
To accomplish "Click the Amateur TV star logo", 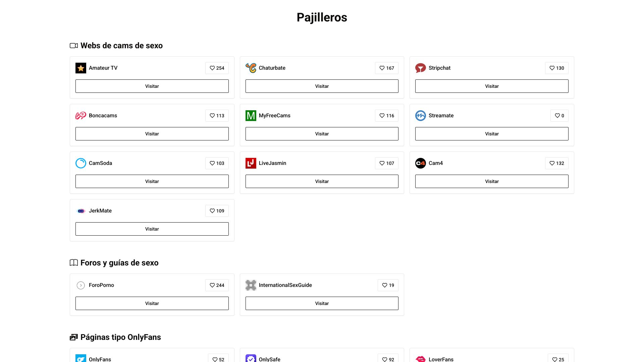I will point(81,68).
